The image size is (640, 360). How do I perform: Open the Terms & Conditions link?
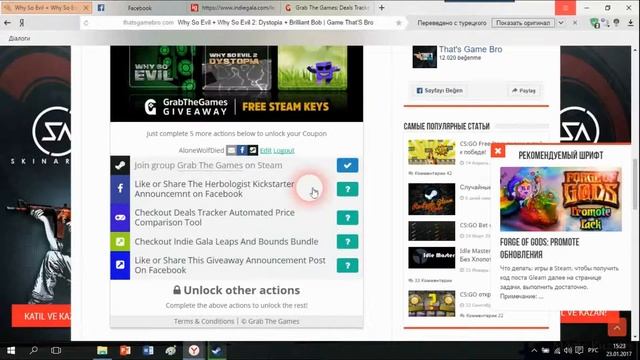click(x=204, y=322)
